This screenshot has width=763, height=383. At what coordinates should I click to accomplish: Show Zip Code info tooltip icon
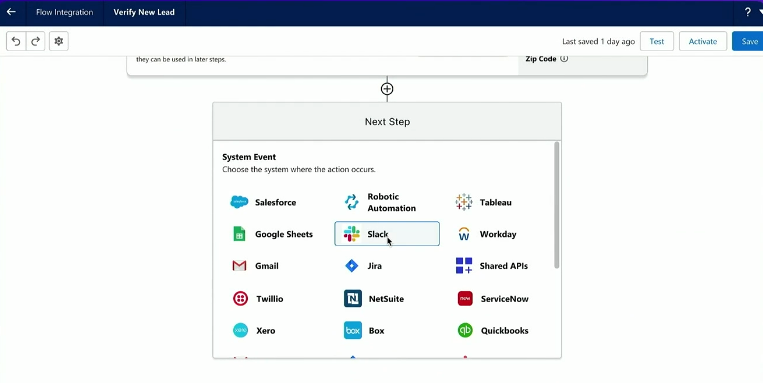(564, 58)
